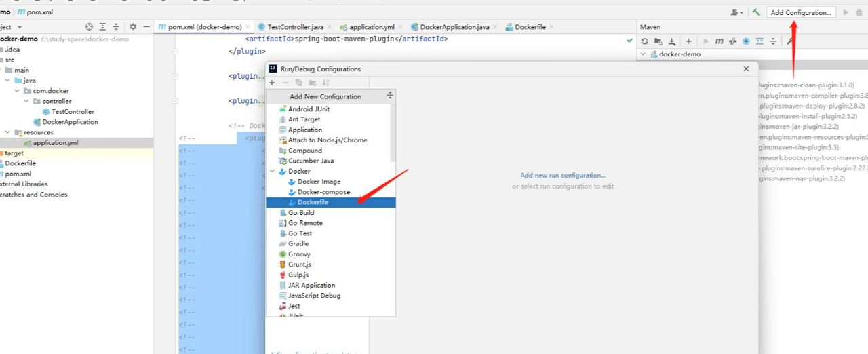Viewport: 868px width, 354px height.
Task: Click Add New Configuration plus icon
Action: [272, 82]
